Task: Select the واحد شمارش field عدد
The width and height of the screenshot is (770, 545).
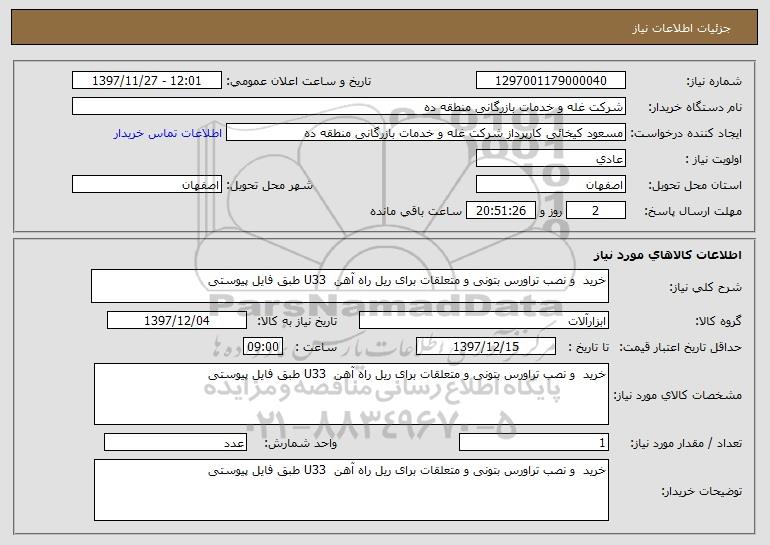Action: click(x=175, y=442)
